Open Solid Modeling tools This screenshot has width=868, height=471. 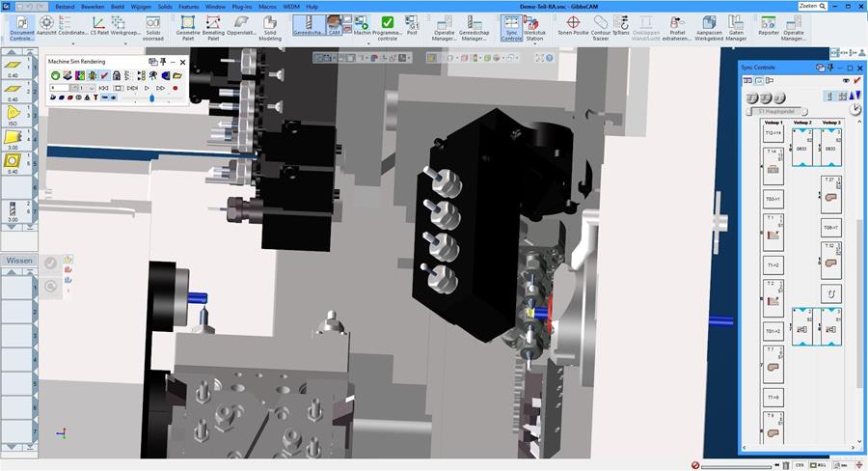tap(270, 26)
